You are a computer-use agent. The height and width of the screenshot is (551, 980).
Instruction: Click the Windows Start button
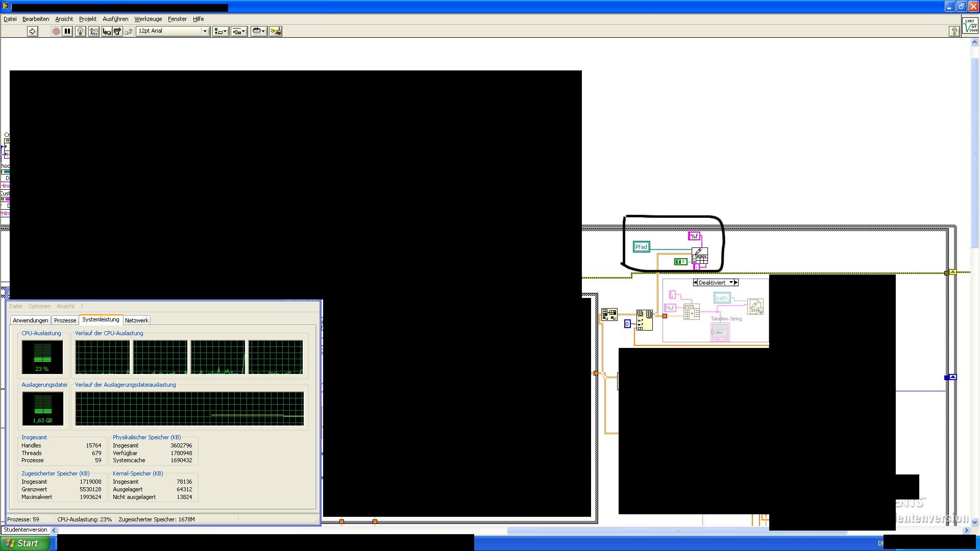[24, 543]
